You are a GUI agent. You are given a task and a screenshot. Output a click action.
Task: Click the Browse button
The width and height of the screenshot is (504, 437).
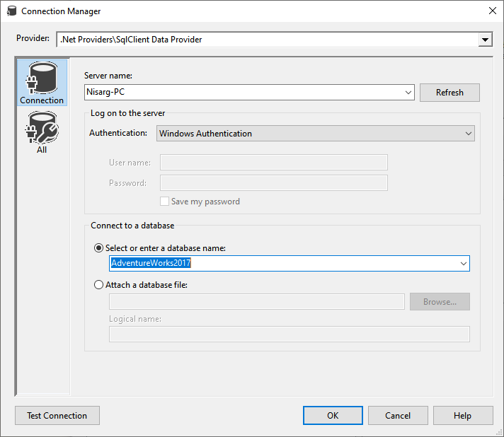[440, 301]
